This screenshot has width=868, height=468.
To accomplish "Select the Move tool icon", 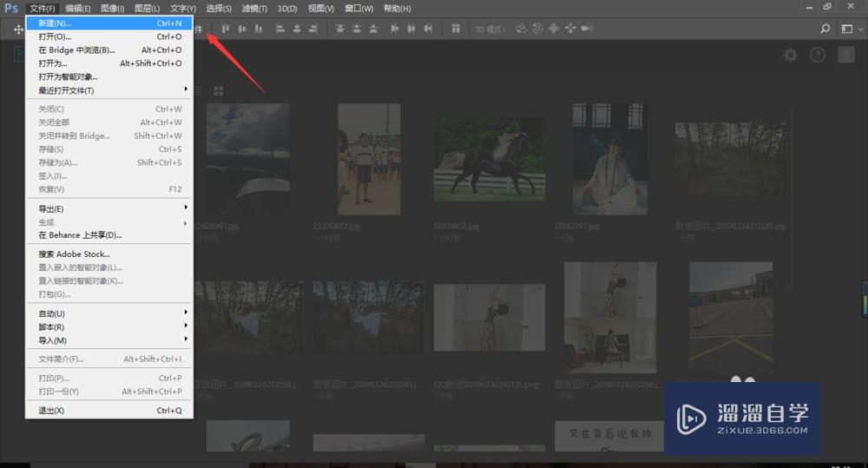I will (x=18, y=29).
